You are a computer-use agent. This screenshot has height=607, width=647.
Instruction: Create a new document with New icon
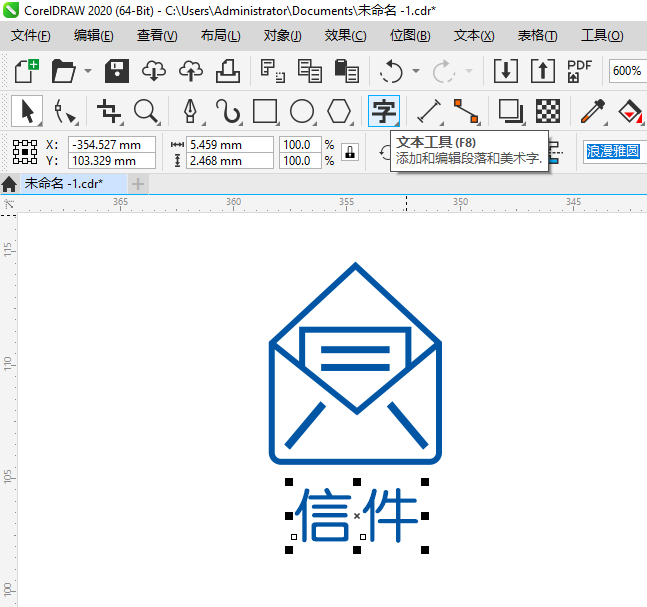(26, 71)
